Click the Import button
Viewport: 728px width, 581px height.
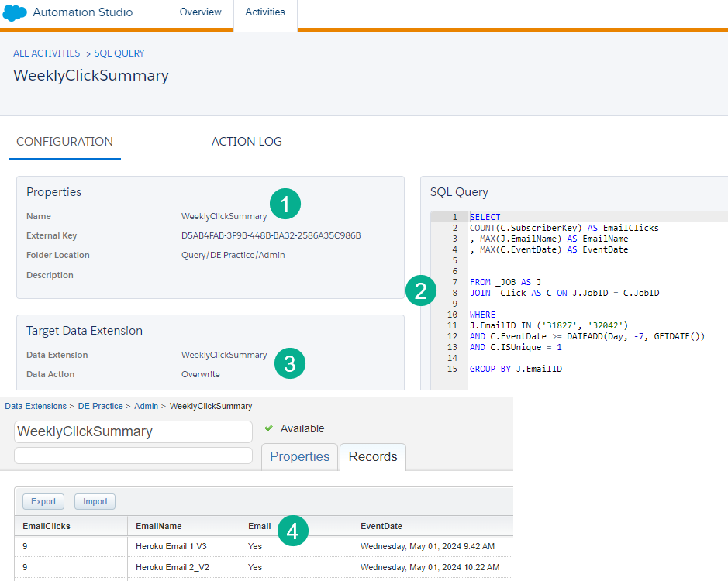tap(95, 501)
